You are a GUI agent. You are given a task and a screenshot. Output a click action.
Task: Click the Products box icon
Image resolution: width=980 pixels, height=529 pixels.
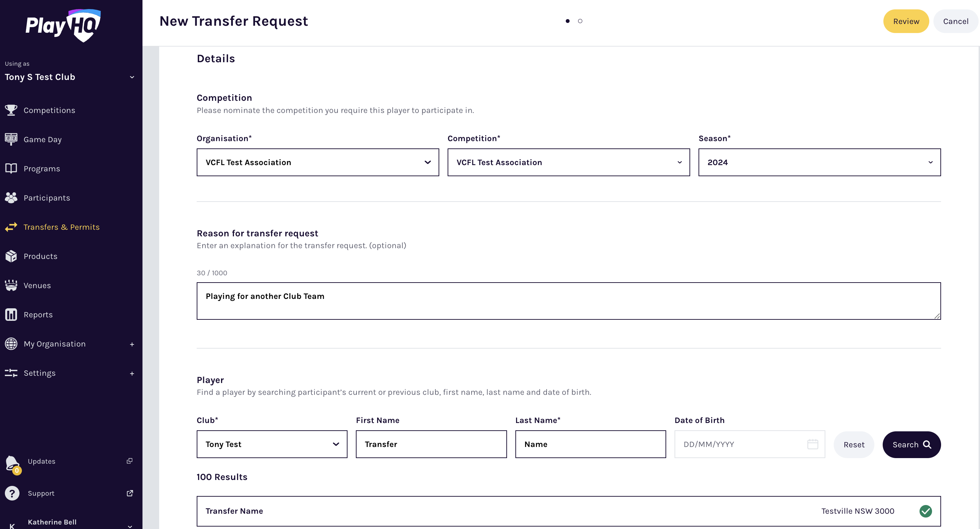coord(11,256)
